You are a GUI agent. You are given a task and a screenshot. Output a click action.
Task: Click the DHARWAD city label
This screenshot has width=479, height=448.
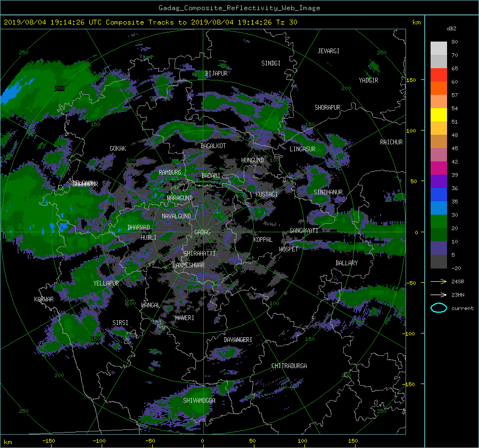point(138,227)
